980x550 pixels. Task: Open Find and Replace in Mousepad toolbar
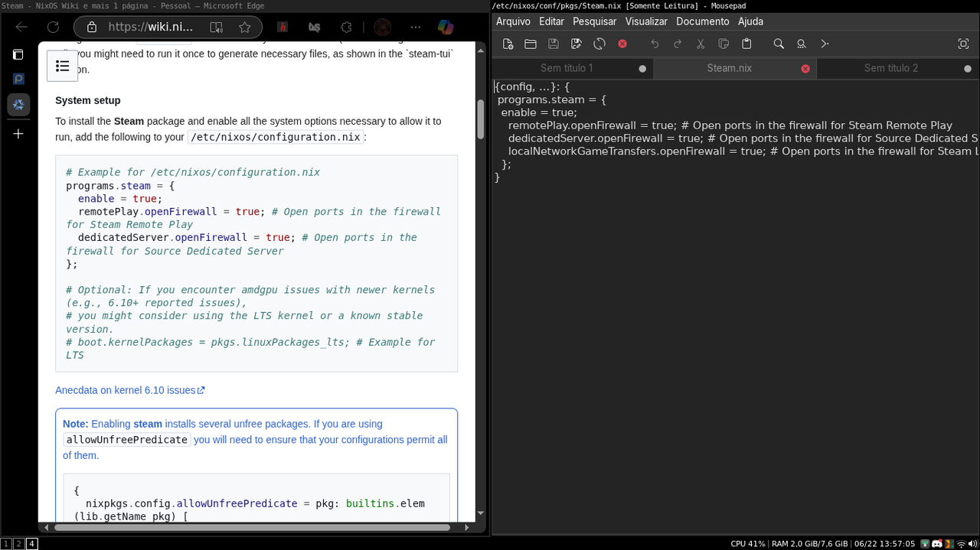(x=802, y=44)
